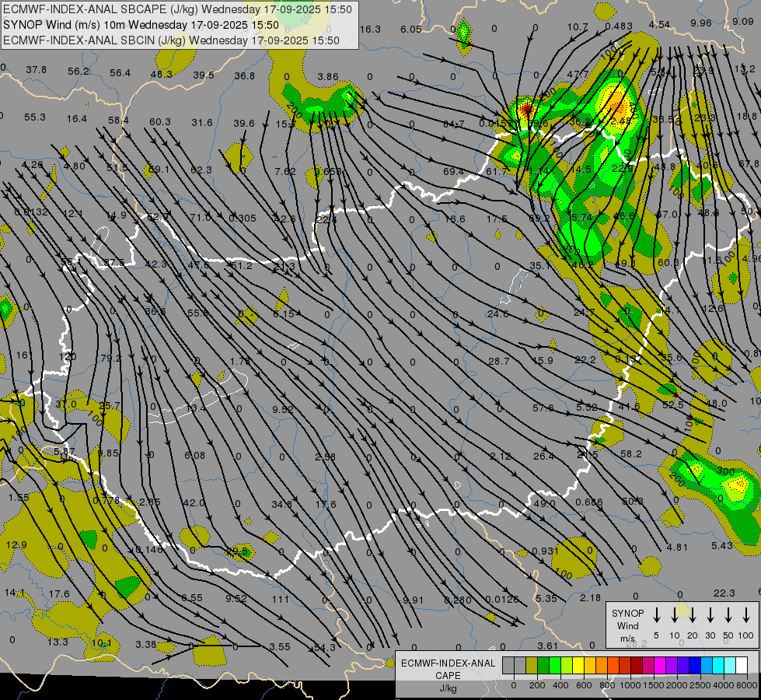Click the wind legend arrow for 50 m/s

click(728, 614)
